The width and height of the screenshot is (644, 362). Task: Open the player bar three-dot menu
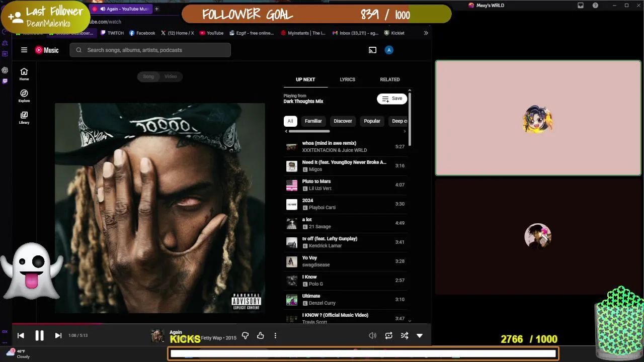(x=275, y=335)
